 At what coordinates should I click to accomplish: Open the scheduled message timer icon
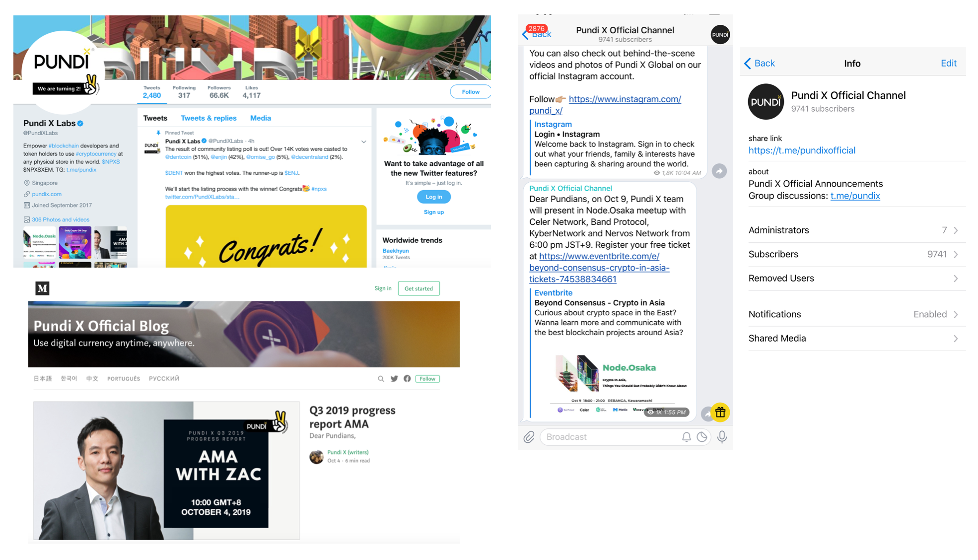point(702,437)
